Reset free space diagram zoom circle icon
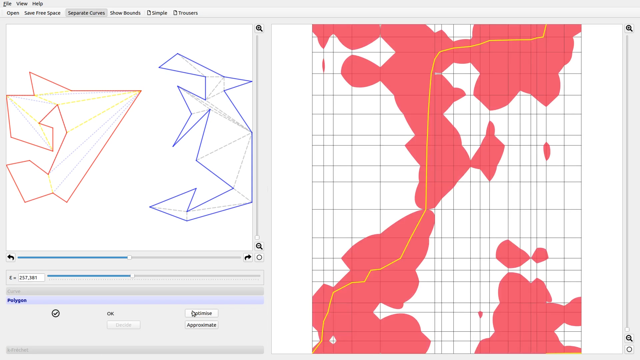The image size is (640, 360). [x=629, y=349]
